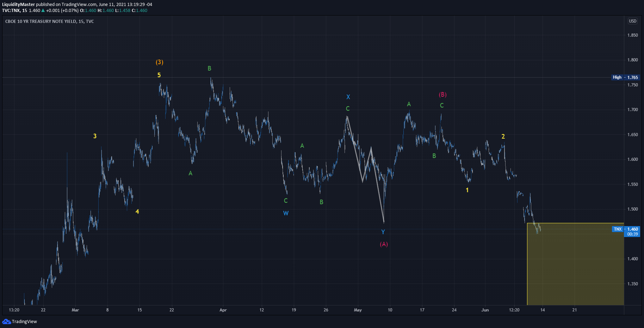Image resolution: width=644 pixels, height=328 pixels.
Task: Select the red (B) wave label
Action: 442,95
